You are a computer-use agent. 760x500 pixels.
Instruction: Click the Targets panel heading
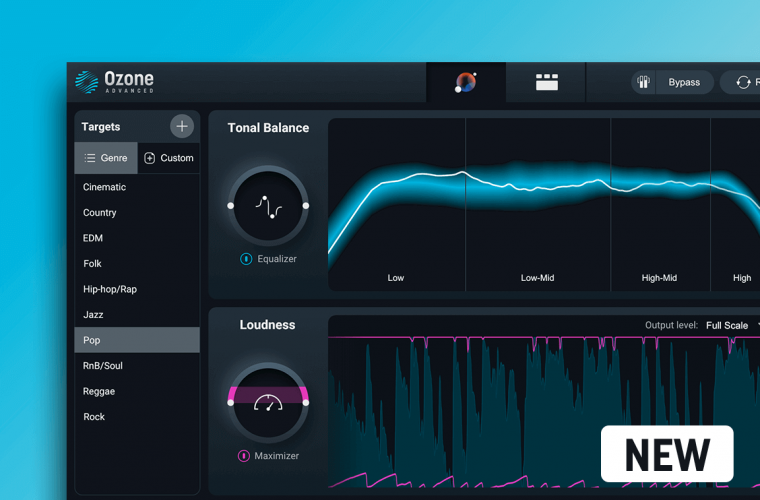click(x=101, y=127)
